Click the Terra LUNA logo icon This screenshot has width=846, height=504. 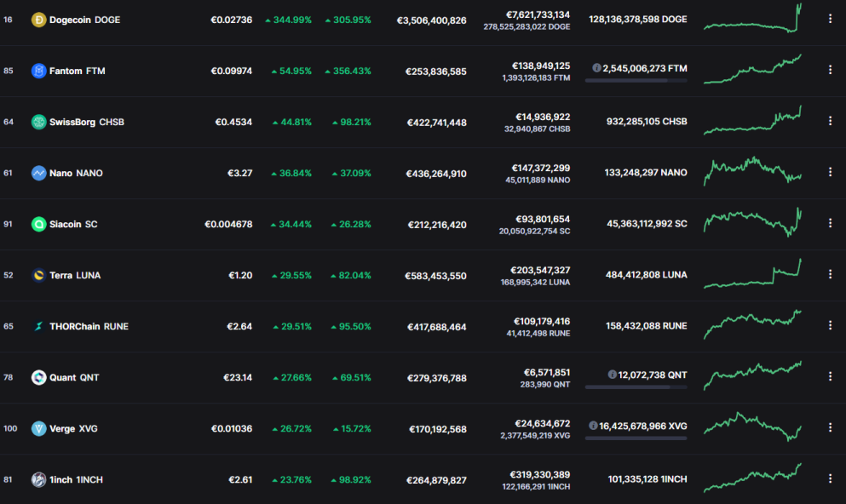click(38, 276)
